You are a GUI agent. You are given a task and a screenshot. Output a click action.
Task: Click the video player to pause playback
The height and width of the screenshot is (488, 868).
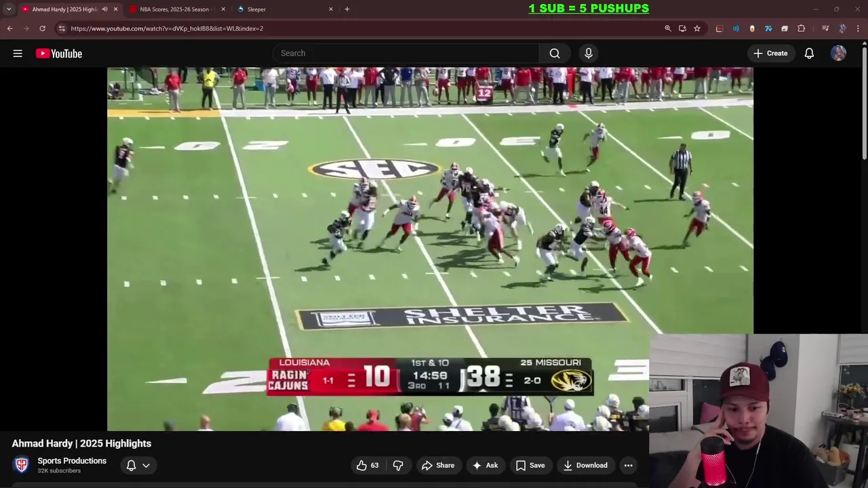(x=430, y=249)
